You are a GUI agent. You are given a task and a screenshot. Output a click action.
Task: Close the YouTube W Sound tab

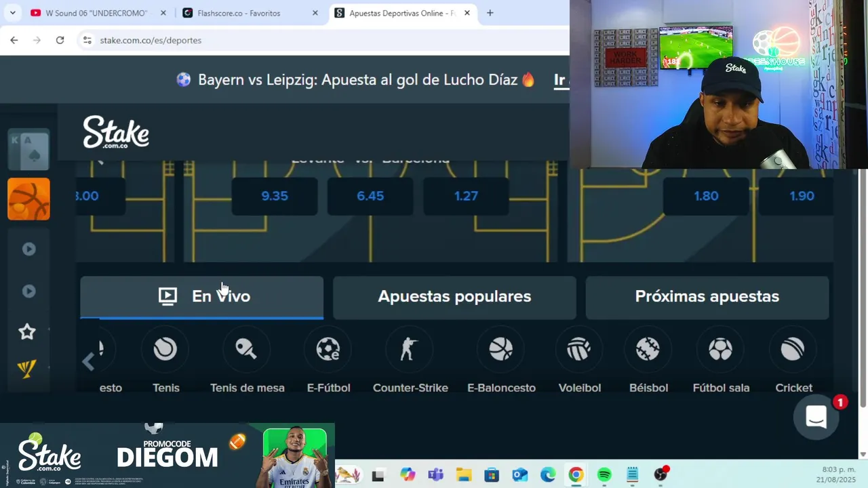(163, 13)
